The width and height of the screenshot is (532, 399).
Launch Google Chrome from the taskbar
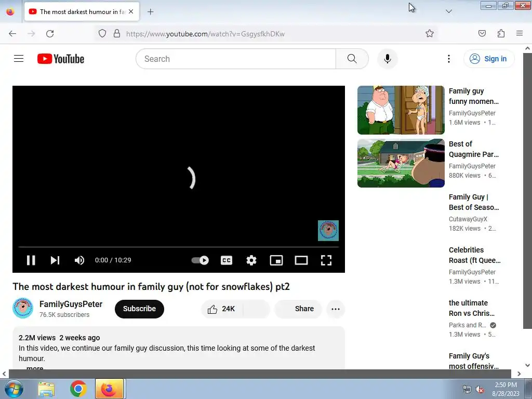click(78, 389)
